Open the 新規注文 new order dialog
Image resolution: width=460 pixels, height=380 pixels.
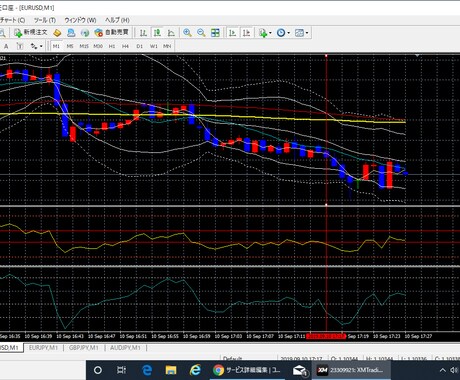point(31,32)
